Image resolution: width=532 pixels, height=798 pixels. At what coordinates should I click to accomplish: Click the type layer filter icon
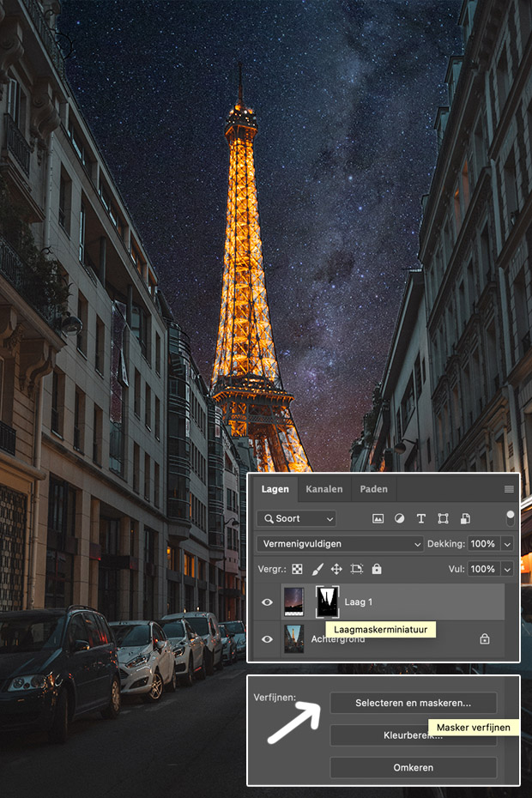point(420,518)
